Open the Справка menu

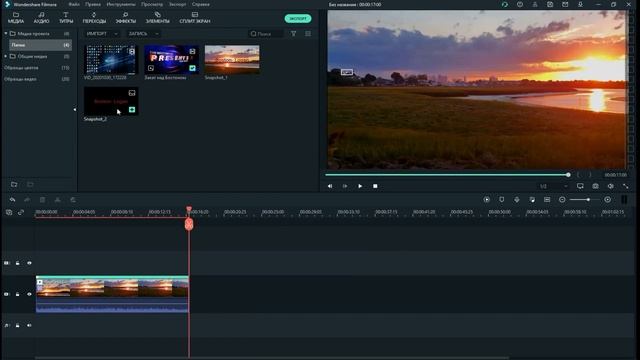click(x=200, y=4)
